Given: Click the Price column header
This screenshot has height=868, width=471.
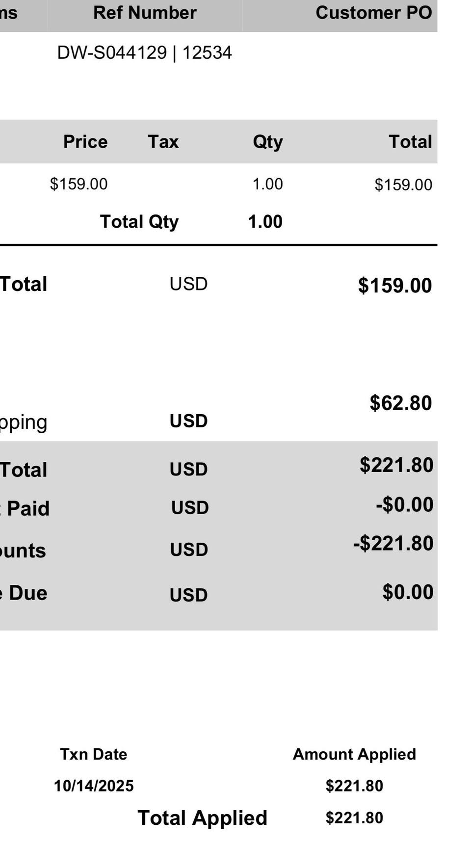Looking at the screenshot, I should [85, 142].
